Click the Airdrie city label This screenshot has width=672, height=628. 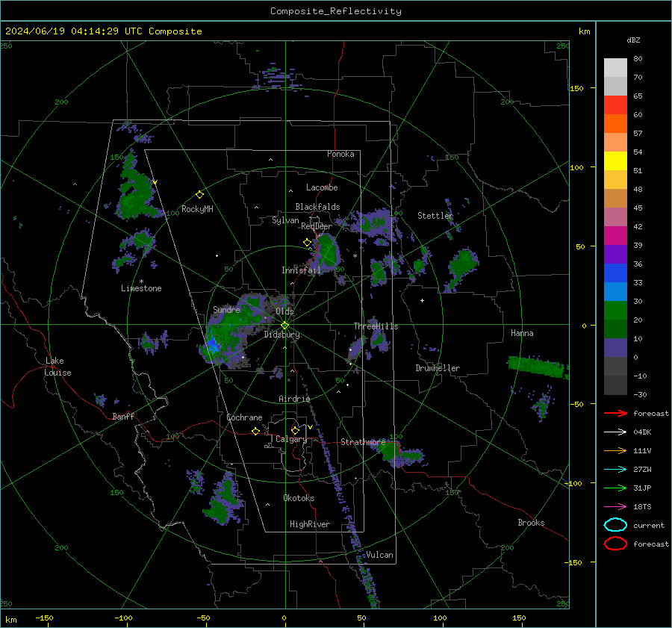[x=294, y=399]
